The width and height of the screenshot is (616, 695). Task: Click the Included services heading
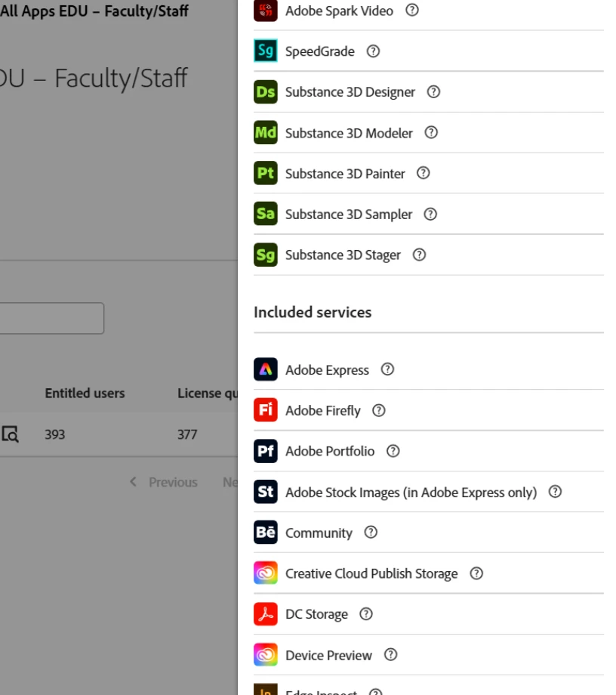(313, 312)
